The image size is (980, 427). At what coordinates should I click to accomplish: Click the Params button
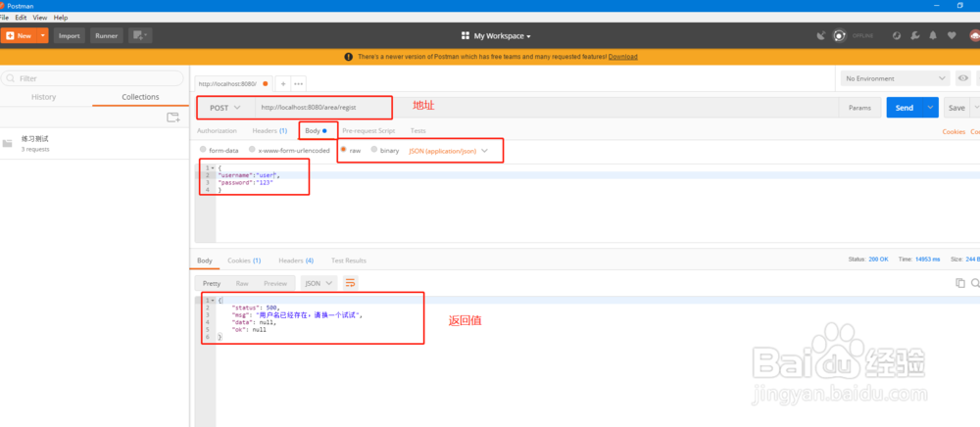pos(859,108)
